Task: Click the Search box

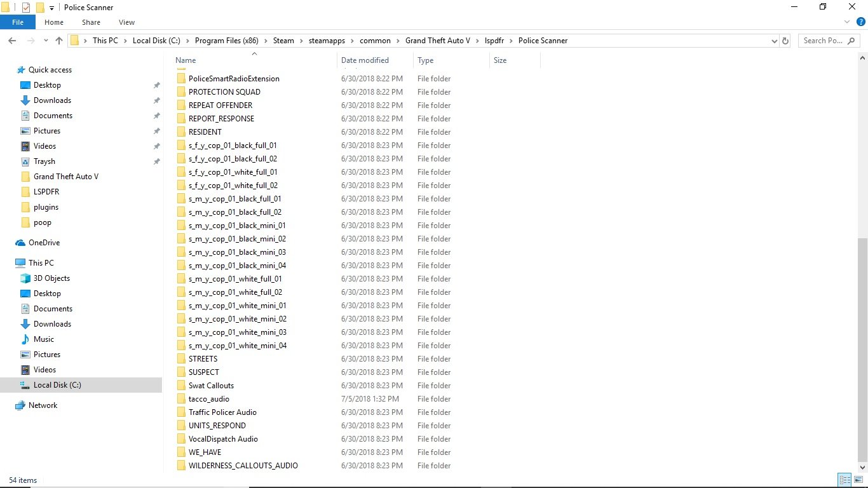Action: click(829, 41)
